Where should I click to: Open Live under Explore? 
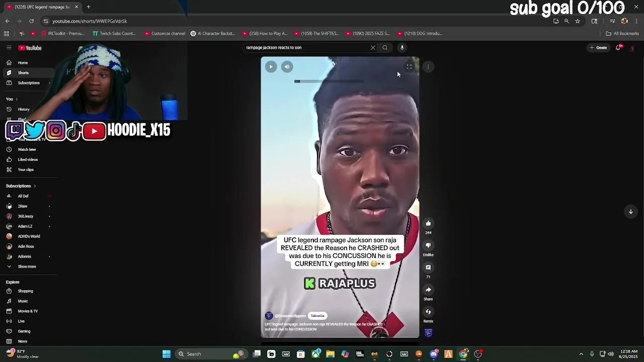point(28,321)
